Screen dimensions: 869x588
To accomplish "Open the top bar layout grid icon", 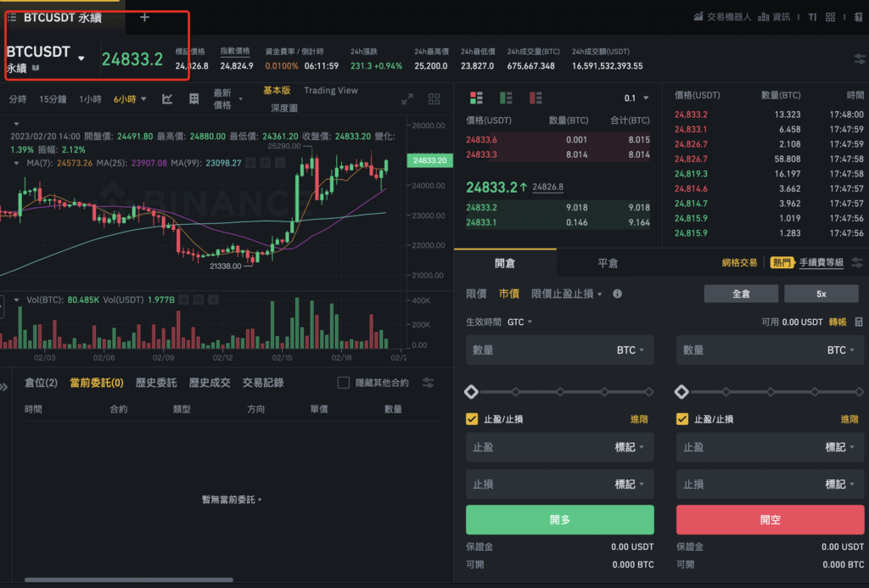I will pyautogui.click(x=830, y=17).
